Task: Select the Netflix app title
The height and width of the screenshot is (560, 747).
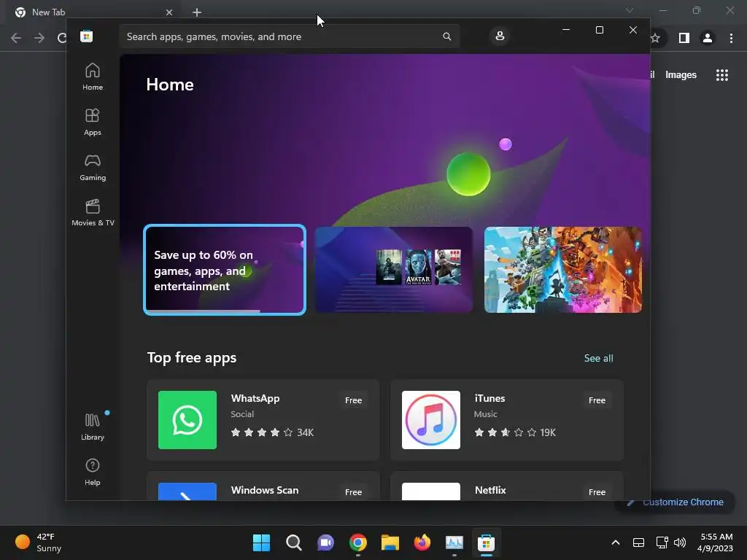Action: coord(490,490)
